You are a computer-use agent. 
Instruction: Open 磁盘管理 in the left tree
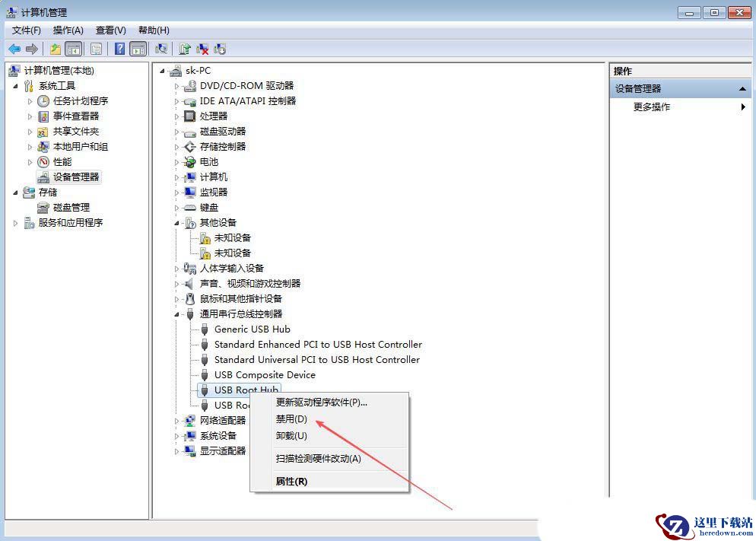pyautogui.click(x=71, y=208)
